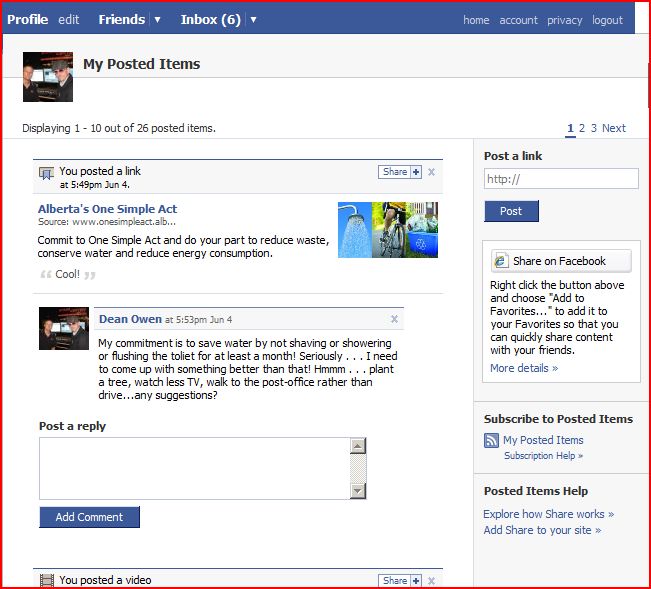Viewport: 651px width, 589px height.
Task: Remove the posted link with its X
Action: click(x=431, y=172)
